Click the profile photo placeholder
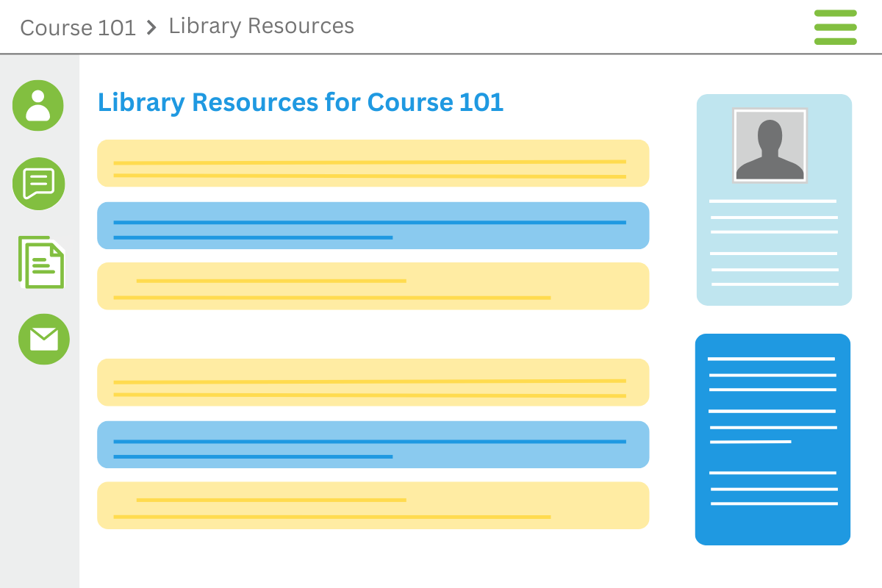The height and width of the screenshot is (588, 882). 770,146
